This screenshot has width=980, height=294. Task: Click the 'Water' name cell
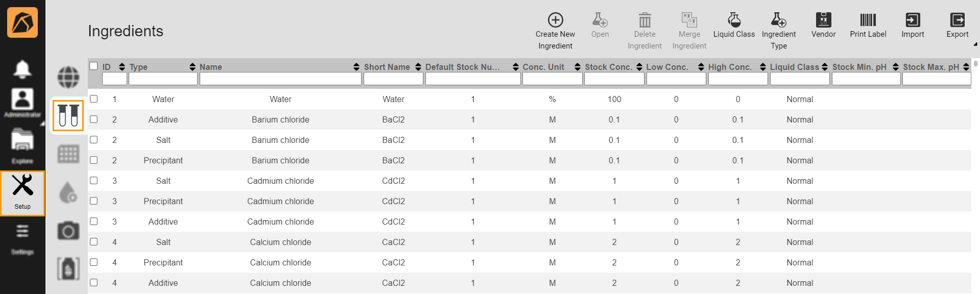(280, 99)
